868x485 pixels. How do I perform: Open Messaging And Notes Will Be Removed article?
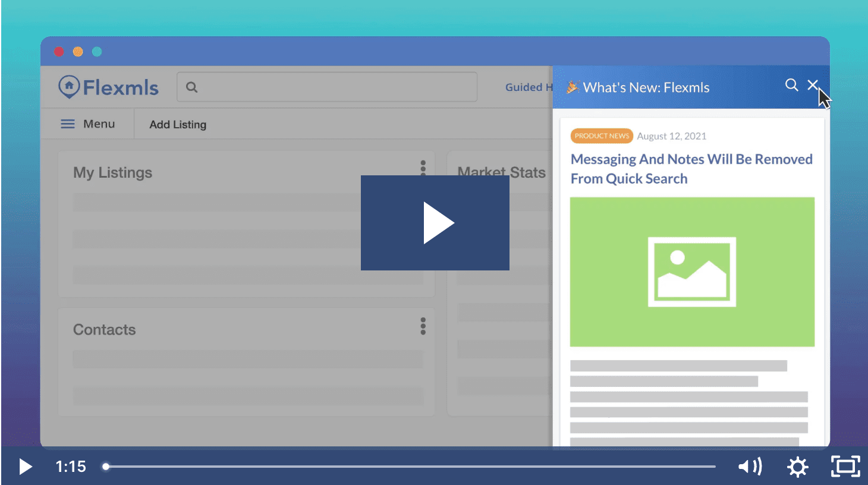tap(691, 169)
